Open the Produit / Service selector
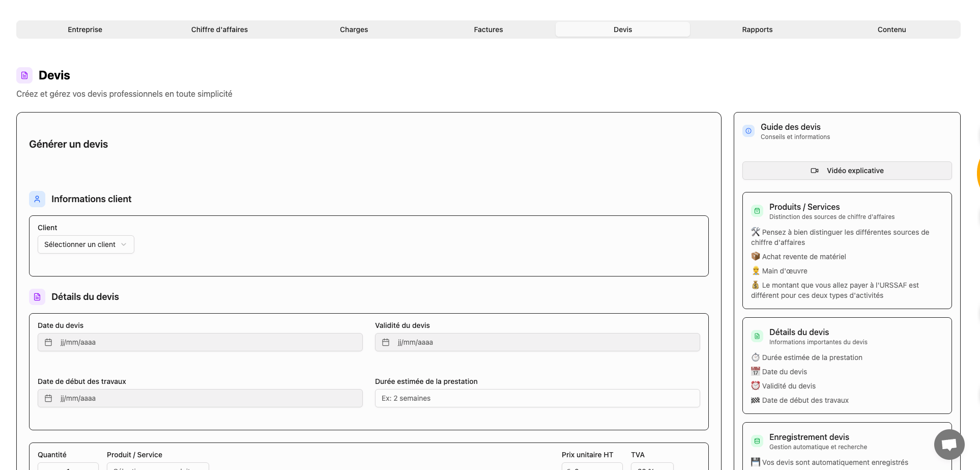Viewport: 980px width, 470px height. [158, 467]
